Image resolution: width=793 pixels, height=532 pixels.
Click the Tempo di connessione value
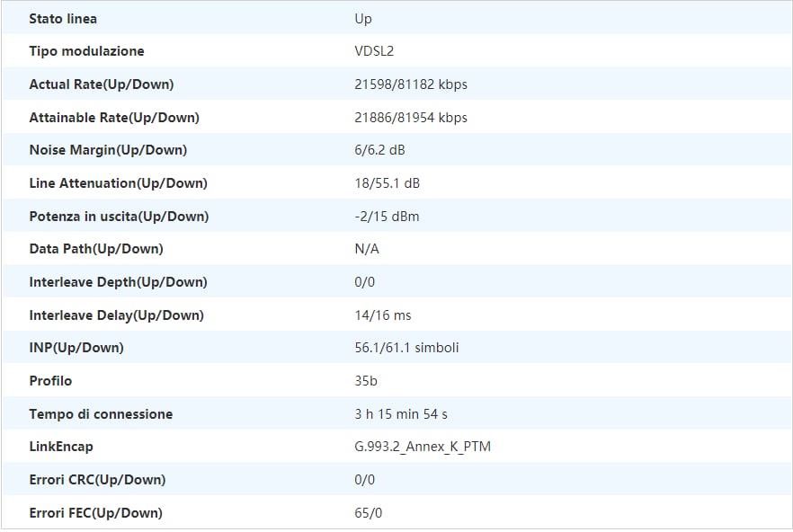401,414
